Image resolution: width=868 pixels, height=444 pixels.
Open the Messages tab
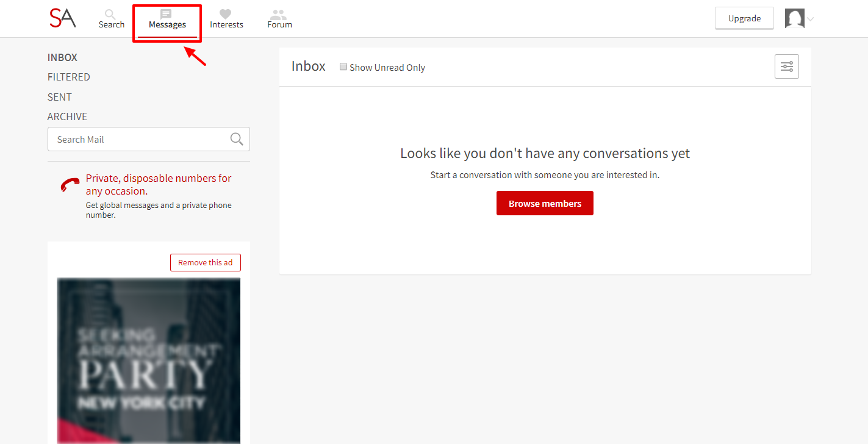point(167,19)
